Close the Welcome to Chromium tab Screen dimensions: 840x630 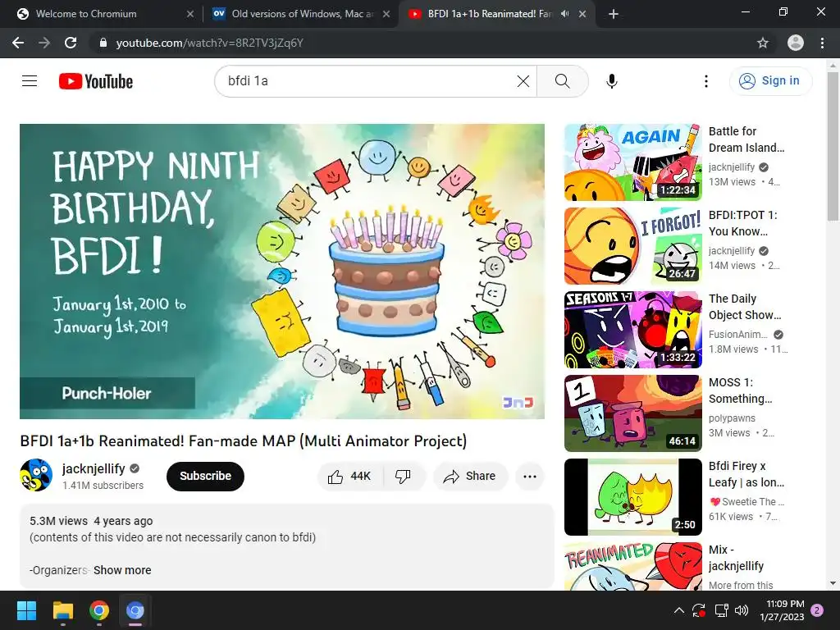190,14
